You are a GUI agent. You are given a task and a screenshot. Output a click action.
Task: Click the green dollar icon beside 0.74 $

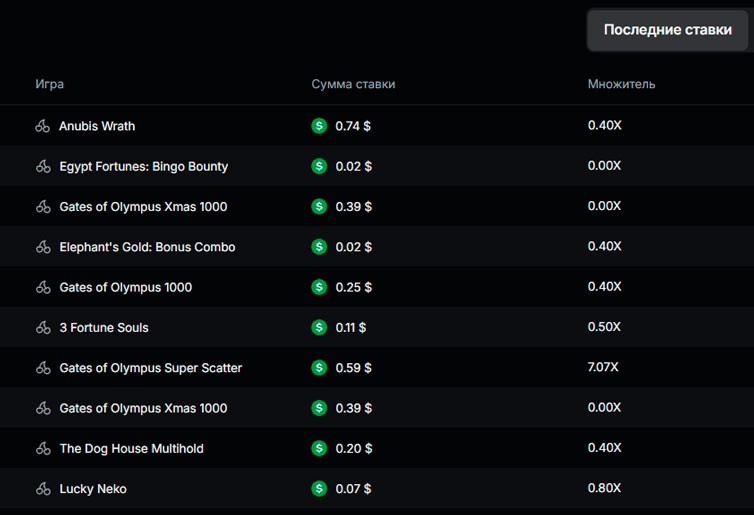click(319, 126)
